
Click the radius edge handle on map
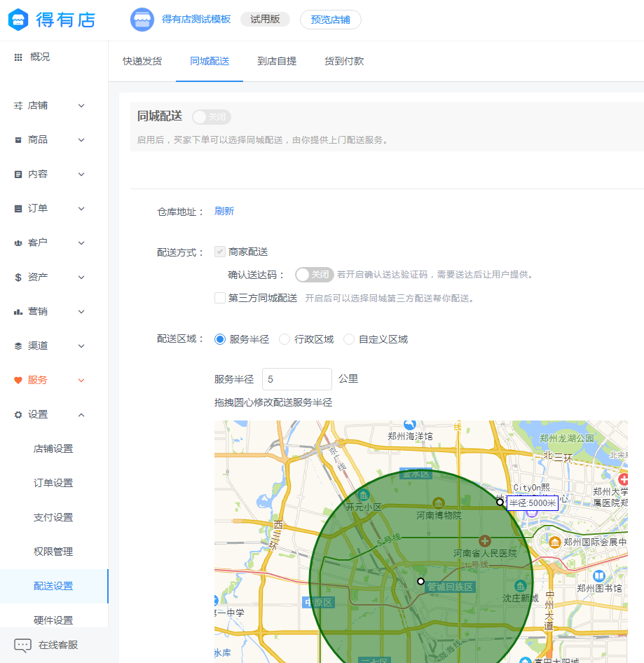(500, 503)
